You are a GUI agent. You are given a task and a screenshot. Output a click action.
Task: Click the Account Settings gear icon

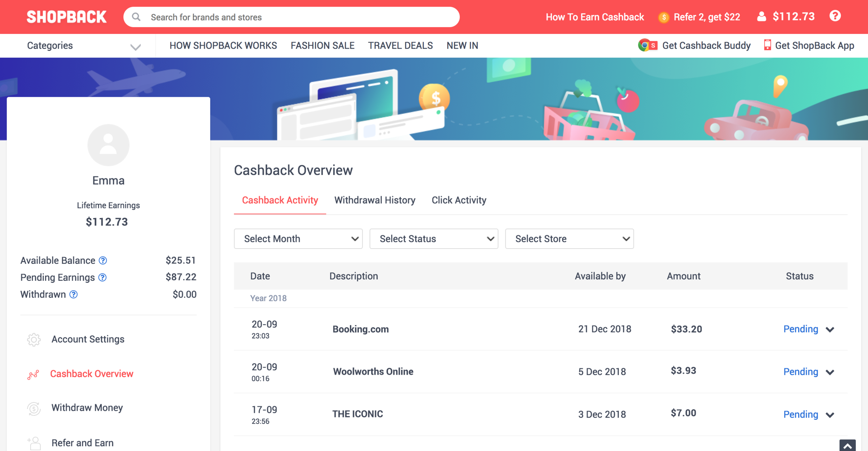[34, 340]
